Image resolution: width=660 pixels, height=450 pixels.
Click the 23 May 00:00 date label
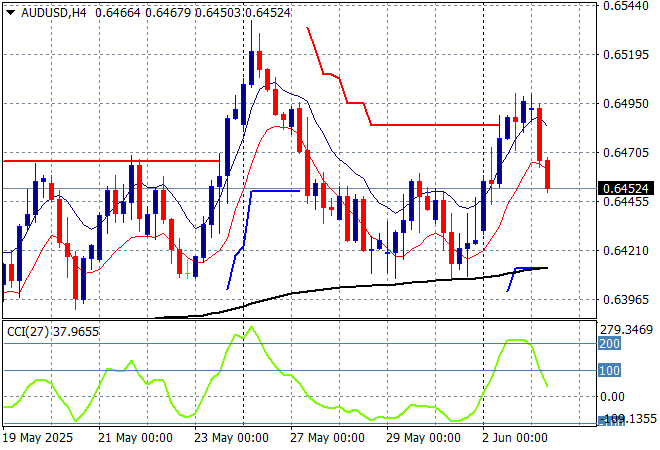click(x=231, y=438)
